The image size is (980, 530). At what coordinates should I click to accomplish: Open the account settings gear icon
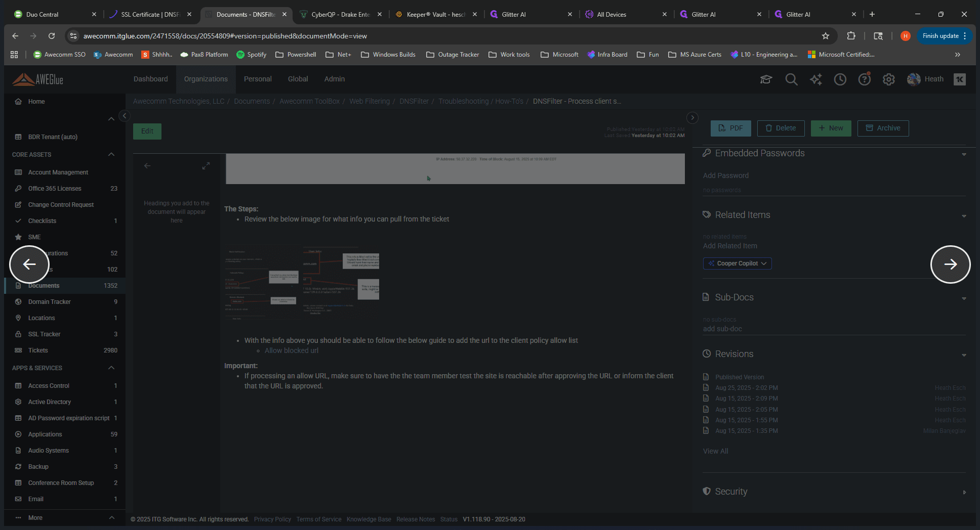click(x=888, y=79)
